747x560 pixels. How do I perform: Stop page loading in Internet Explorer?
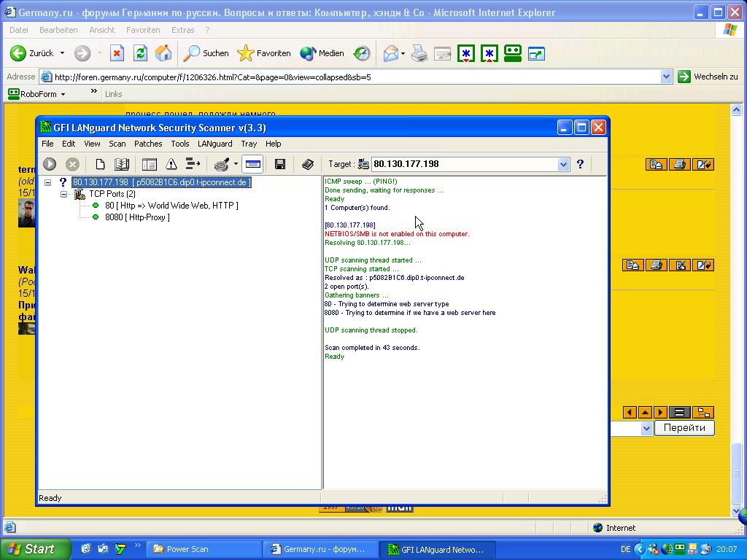(117, 53)
